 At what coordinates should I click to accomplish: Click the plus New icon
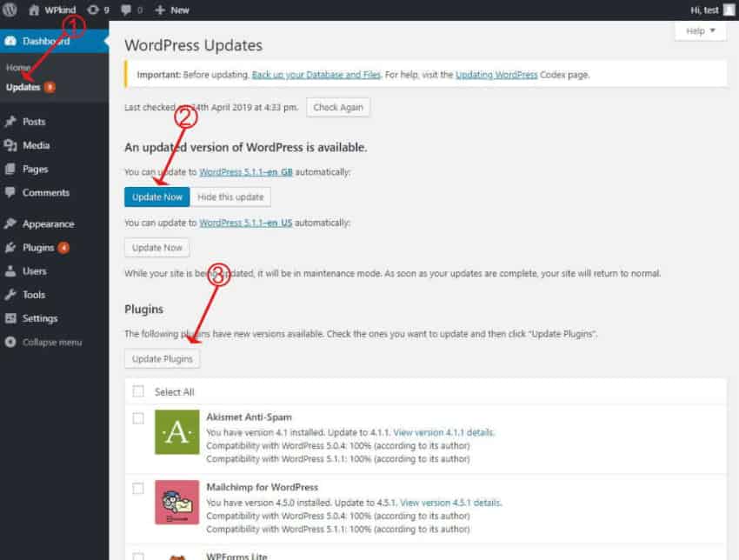pyautogui.click(x=160, y=10)
